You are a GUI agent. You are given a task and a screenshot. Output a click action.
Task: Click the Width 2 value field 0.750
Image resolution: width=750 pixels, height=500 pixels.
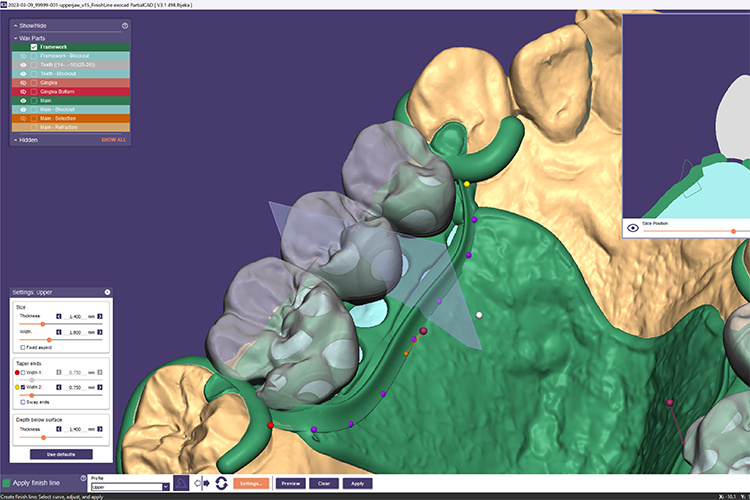[x=75, y=388]
